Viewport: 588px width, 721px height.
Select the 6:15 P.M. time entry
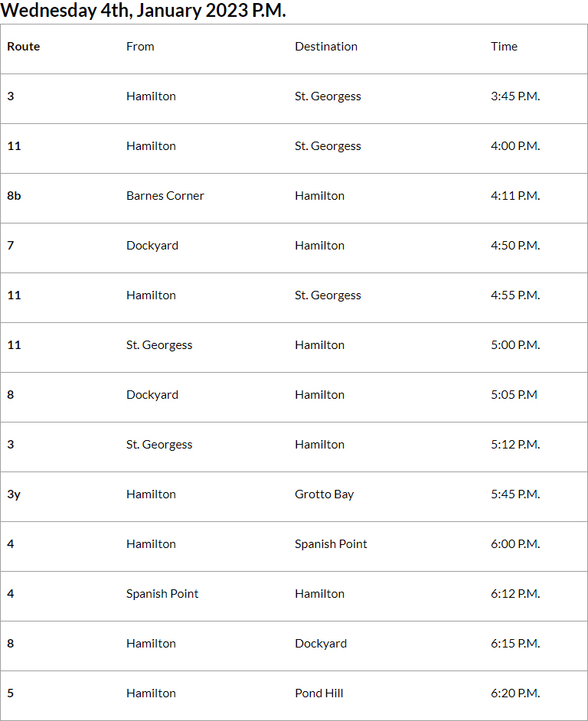pos(515,644)
